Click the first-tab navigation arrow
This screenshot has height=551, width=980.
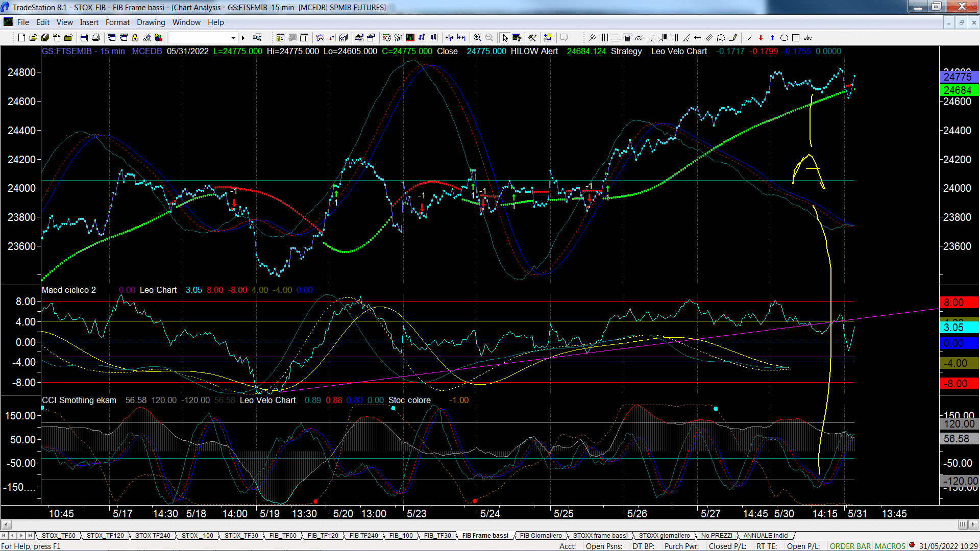(x=4, y=536)
